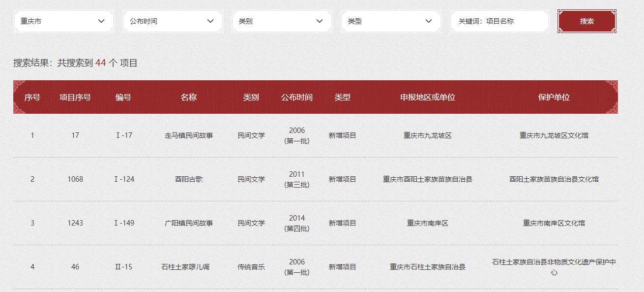The width and height of the screenshot is (644, 292).
Task: Open the 走马镇民间故事 project entry
Action: 188,134
